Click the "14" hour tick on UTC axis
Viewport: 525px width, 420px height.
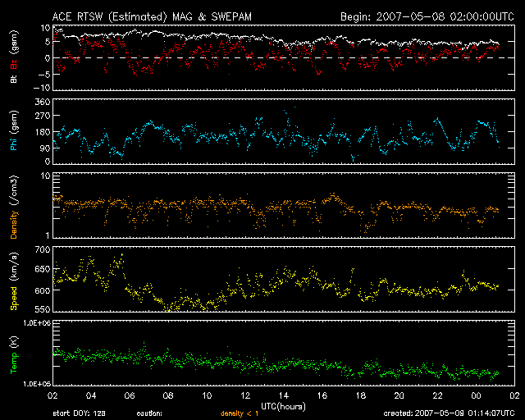[x=284, y=395]
